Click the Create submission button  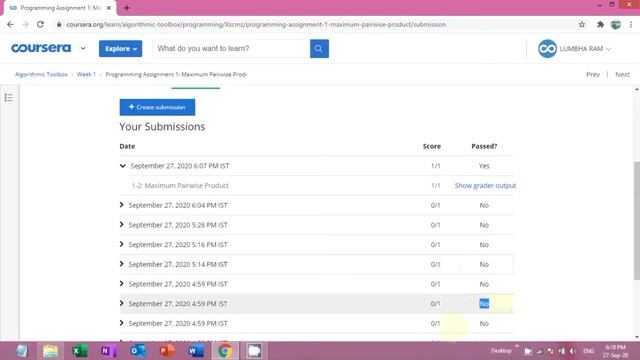(x=157, y=107)
